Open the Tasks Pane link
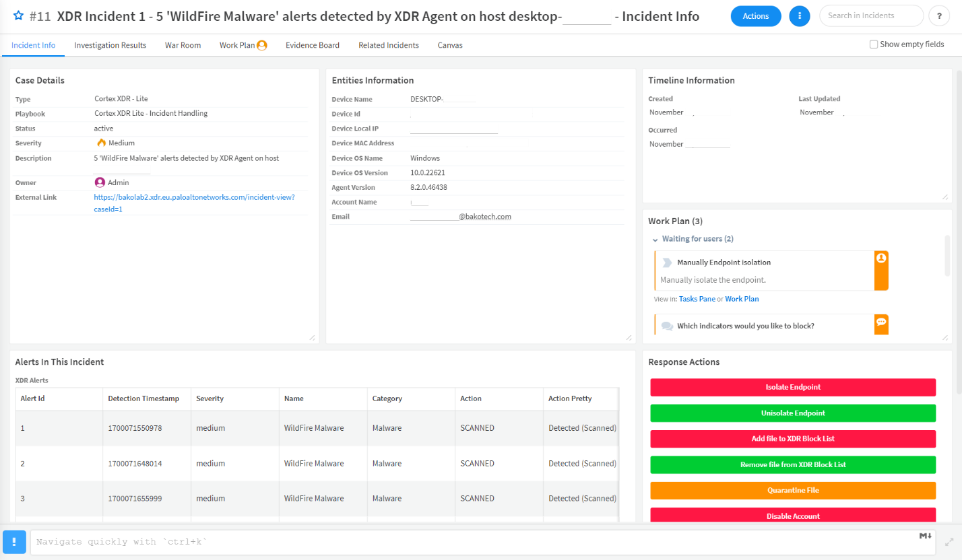Viewport: 962px width, 560px height. (697, 299)
